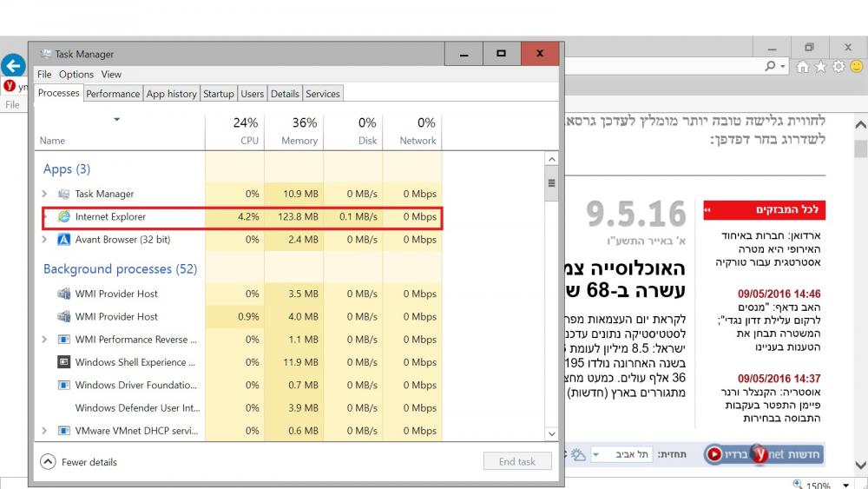Viewport: 868px width, 489px height.
Task: Click the ynet tab favicon in browser
Action: coord(10,86)
